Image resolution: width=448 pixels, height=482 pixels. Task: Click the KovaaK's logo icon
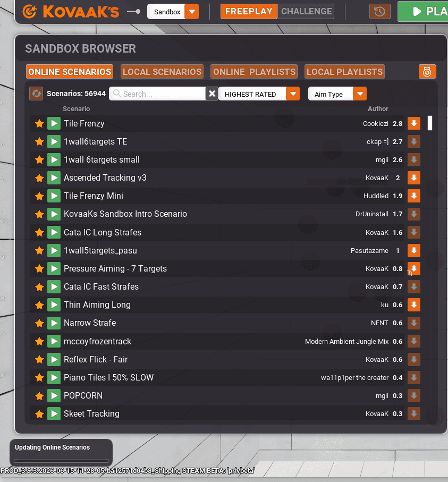[30, 11]
